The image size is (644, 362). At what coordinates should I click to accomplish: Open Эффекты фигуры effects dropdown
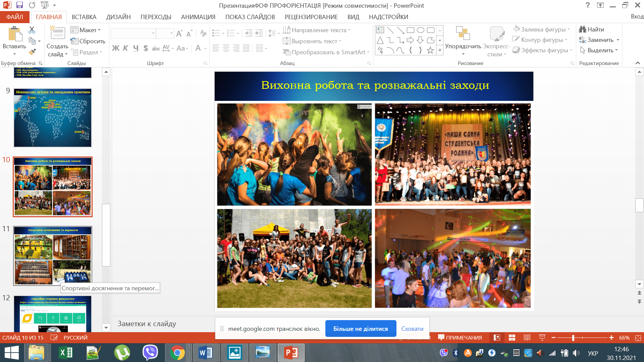(542, 50)
